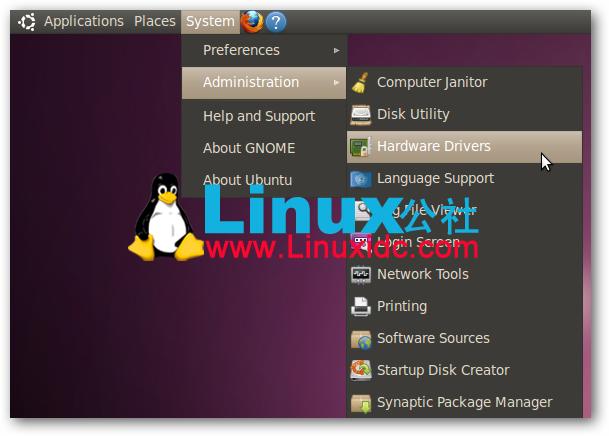Open the blue help question mark icon

[x=276, y=22]
